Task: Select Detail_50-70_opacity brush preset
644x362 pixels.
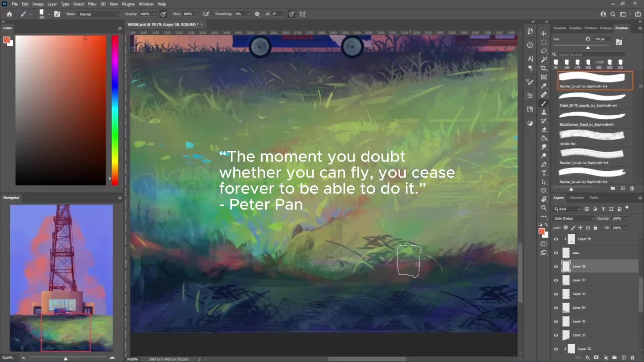Action: [x=595, y=100]
